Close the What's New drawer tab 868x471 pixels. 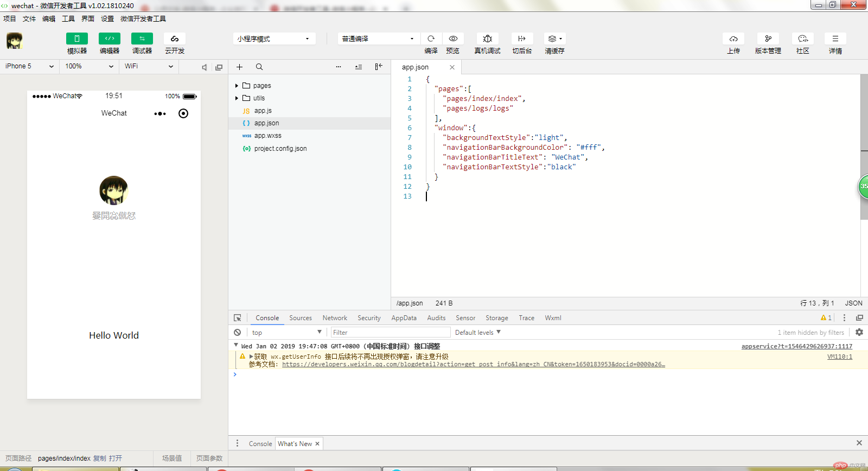(317, 444)
